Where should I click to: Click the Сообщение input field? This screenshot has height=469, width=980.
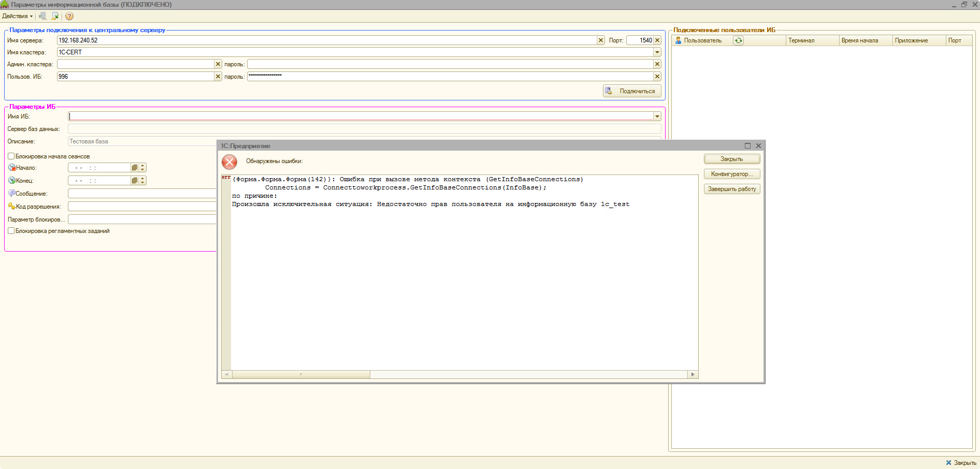[142, 194]
